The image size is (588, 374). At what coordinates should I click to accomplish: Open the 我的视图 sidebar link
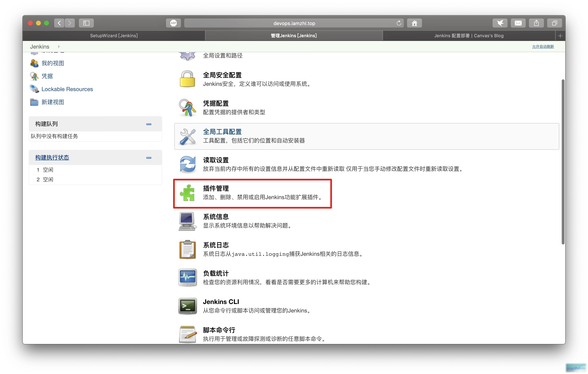[x=53, y=63]
